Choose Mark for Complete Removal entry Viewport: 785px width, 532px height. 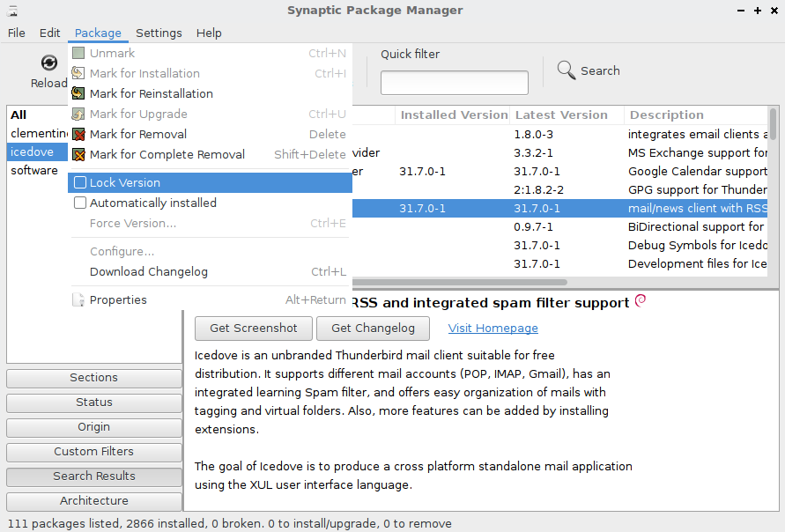point(210,155)
